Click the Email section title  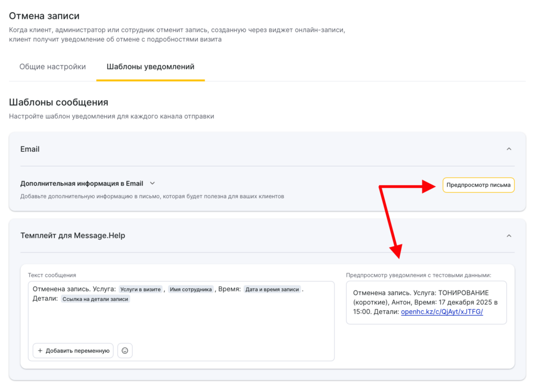coord(30,149)
